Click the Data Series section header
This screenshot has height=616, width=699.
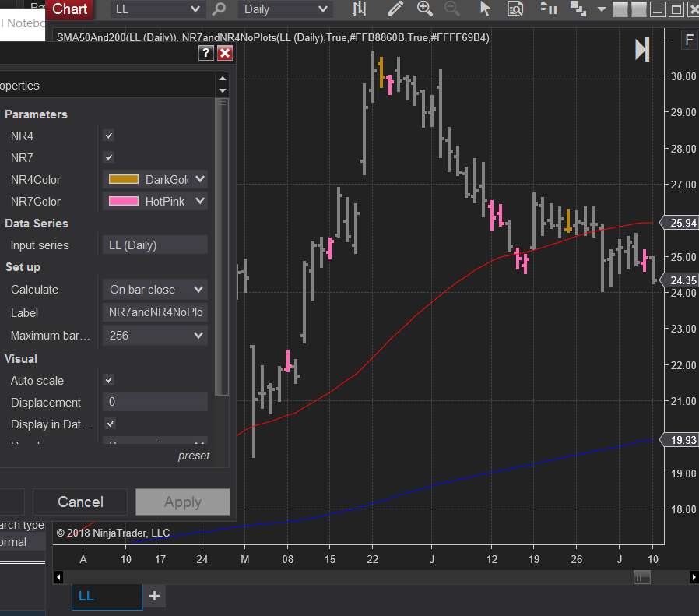[x=37, y=223]
